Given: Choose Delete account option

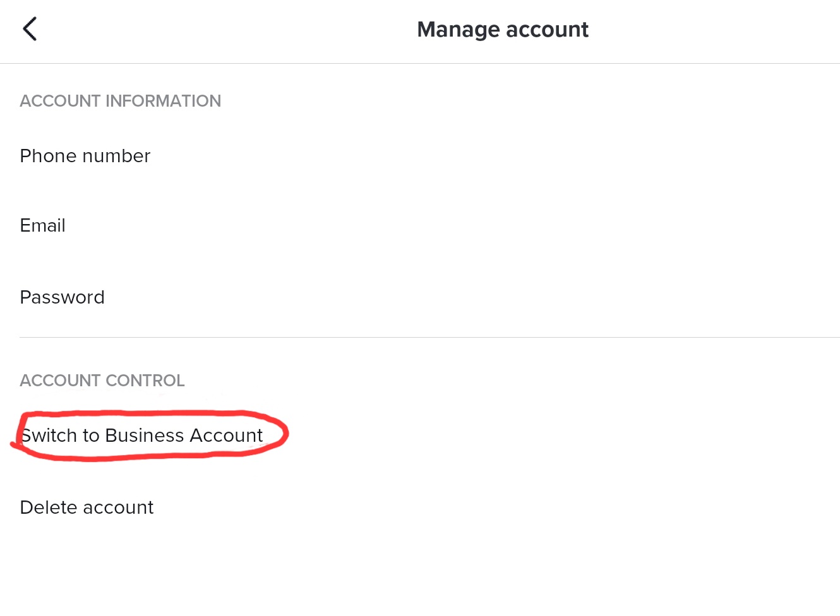Looking at the screenshot, I should tap(87, 507).
